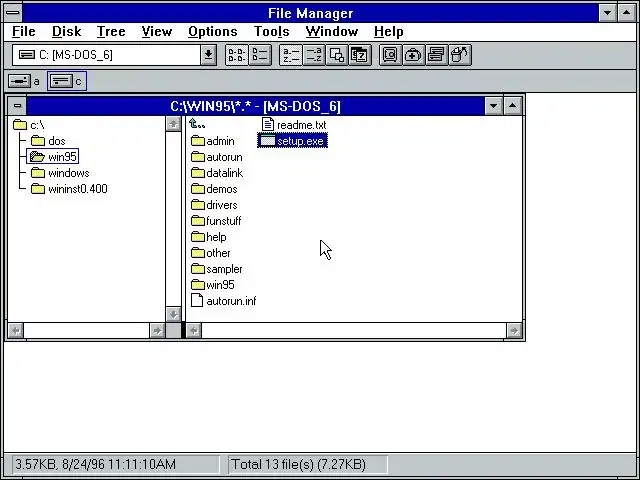Viewport: 640px width, 480px height.
Task: Select setup.exe file
Action: [292, 141]
